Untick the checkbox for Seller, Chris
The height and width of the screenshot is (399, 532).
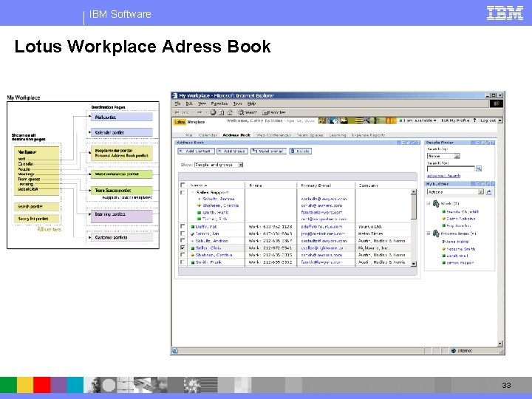coord(183,248)
